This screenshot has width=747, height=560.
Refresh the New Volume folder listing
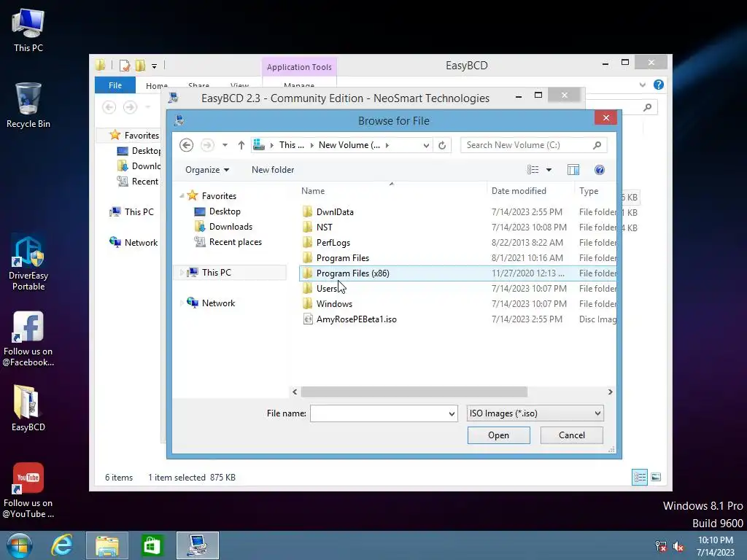pos(442,145)
